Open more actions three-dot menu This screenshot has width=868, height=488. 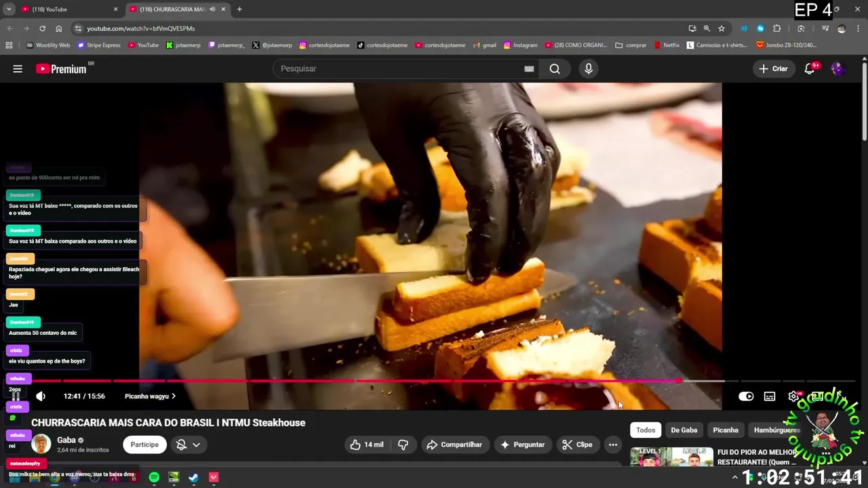click(x=613, y=445)
